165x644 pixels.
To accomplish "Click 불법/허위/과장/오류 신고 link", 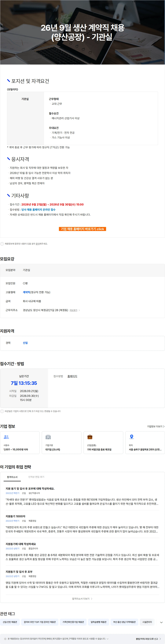I will coord(148,639).
